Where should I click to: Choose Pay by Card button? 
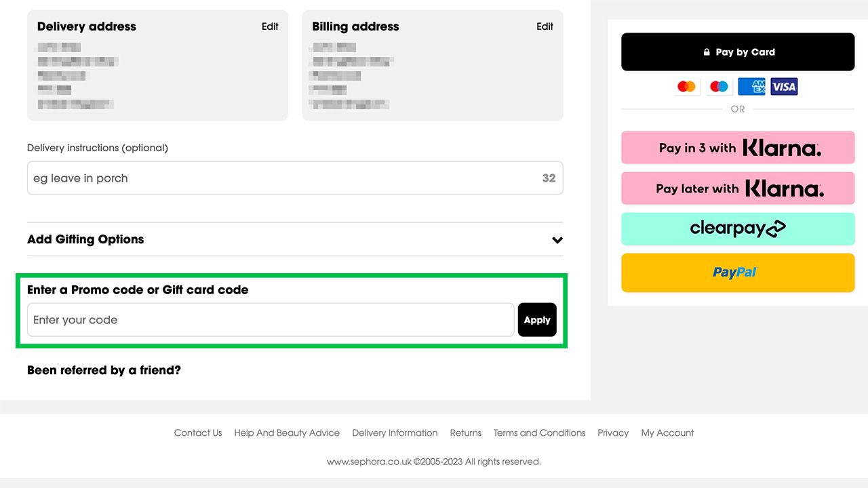[x=738, y=52]
